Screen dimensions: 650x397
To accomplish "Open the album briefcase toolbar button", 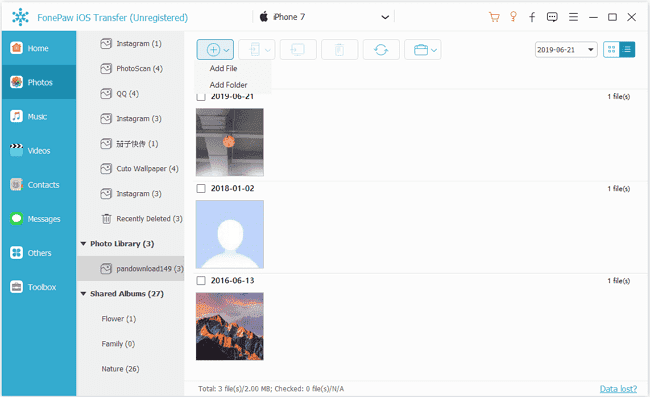I will 422,50.
